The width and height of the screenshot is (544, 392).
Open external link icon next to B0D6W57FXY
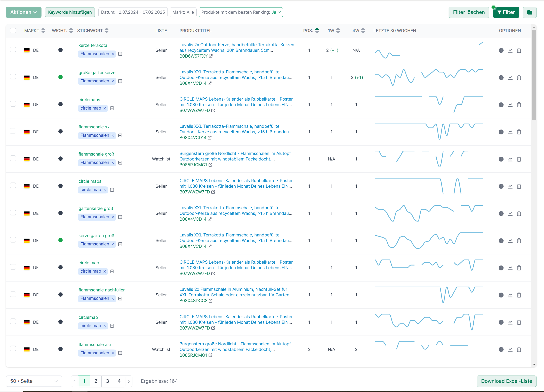pyautogui.click(x=210, y=56)
